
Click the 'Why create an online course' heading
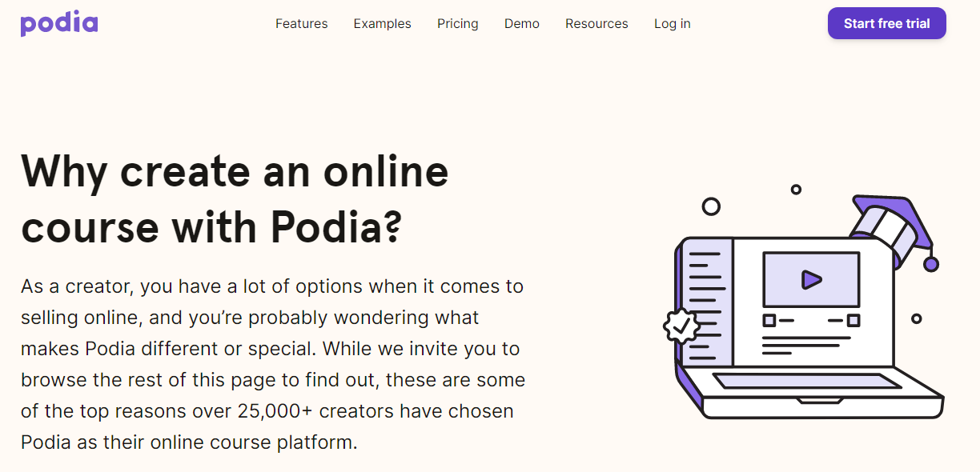(x=235, y=199)
